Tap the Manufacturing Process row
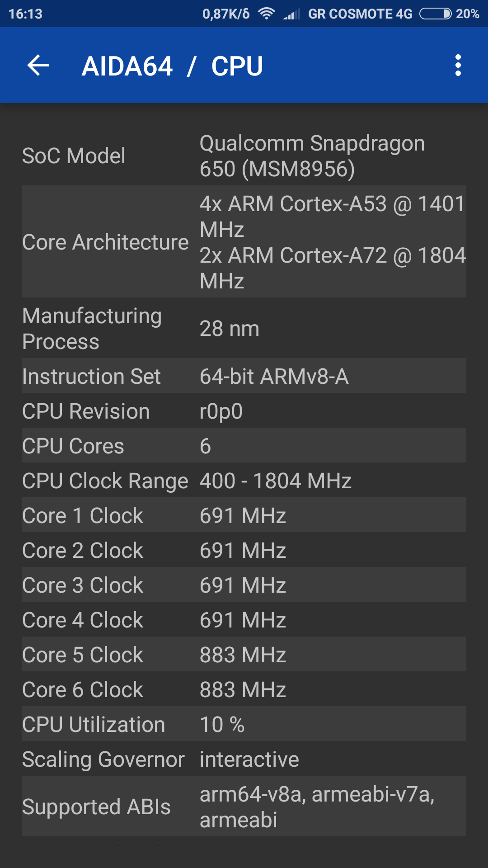Image resolution: width=488 pixels, height=868 pixels. [244, 329]
